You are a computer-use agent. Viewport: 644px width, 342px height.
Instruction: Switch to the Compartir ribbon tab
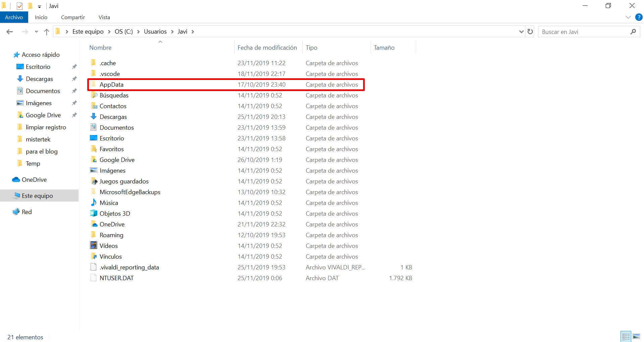pyautogui.click(x=73, y=17)
